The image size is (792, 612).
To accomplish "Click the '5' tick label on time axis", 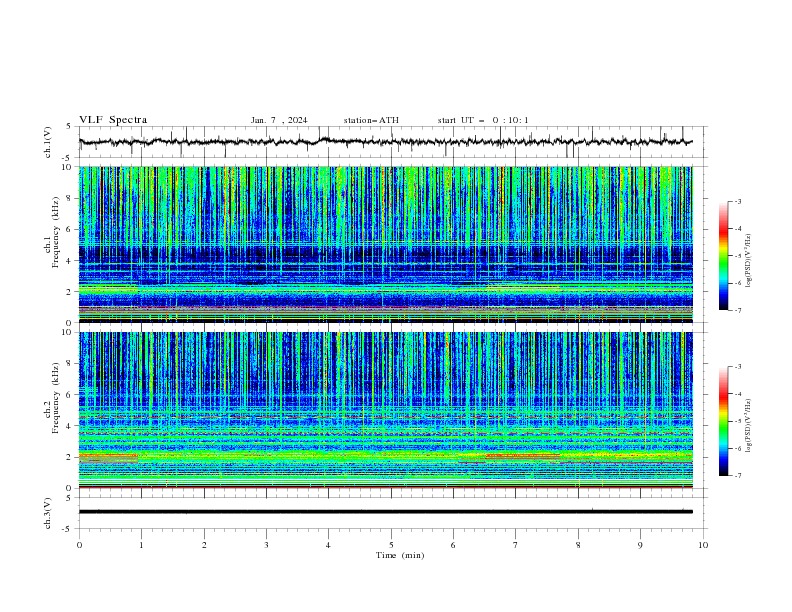I will click(391, 545).
